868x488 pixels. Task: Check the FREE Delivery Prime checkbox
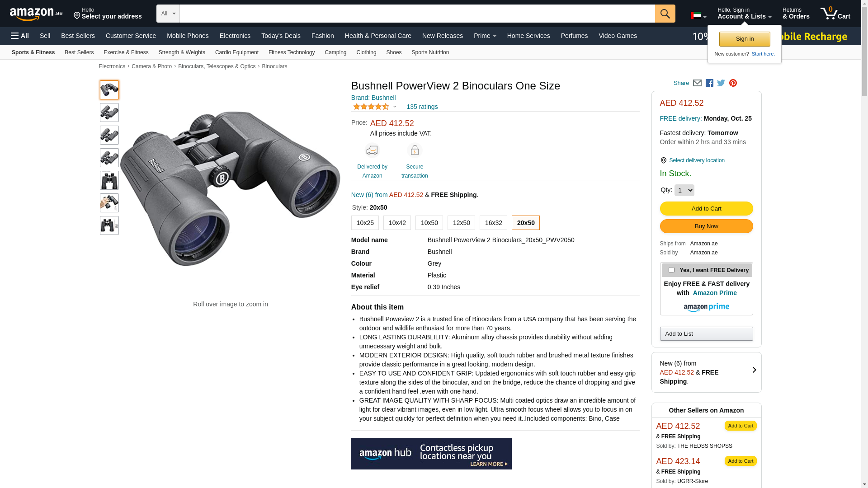(x=671, y=270)
